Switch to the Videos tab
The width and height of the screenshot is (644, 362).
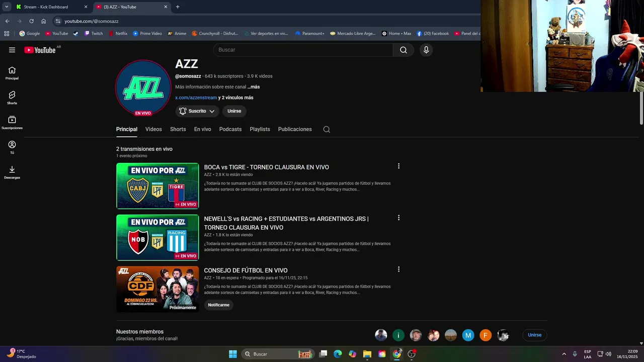pos(153,129)
